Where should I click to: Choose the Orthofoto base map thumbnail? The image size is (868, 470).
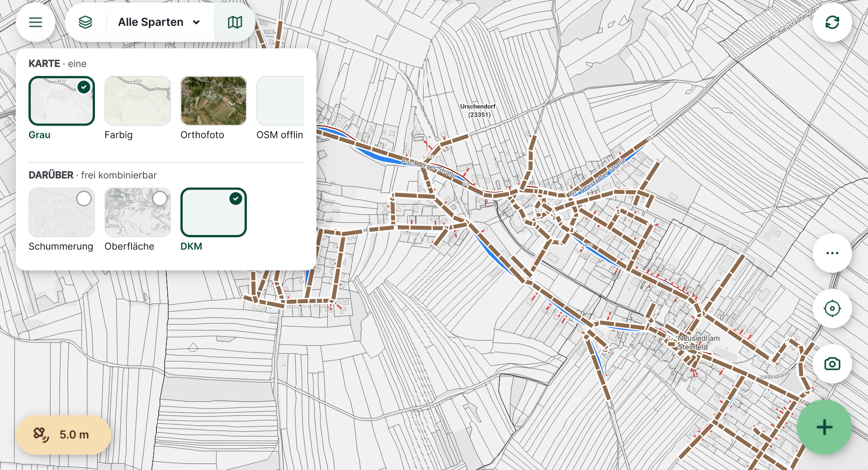[x=213, y=101]
